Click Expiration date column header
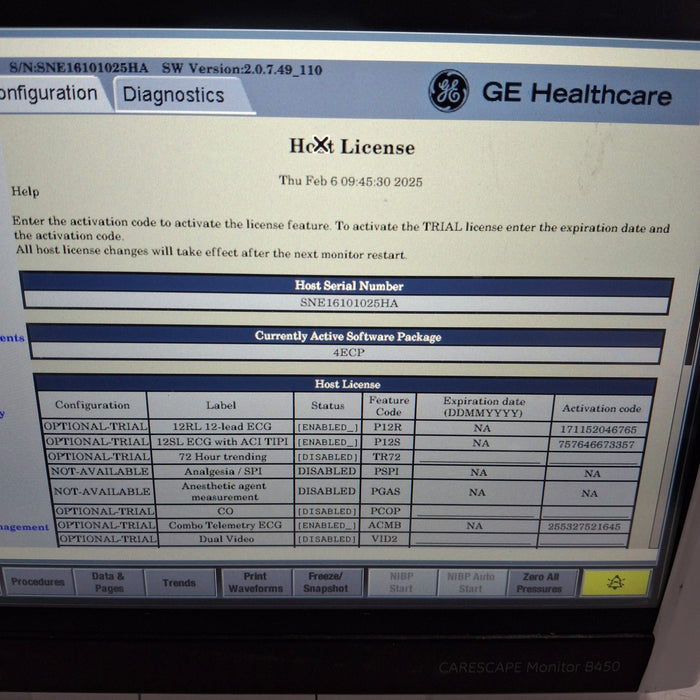700x700 pixels. pos(484,407)
